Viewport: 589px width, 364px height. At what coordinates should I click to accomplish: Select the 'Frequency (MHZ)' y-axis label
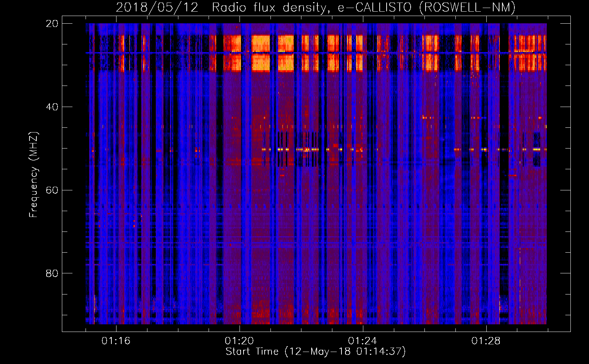click(33, 174)
